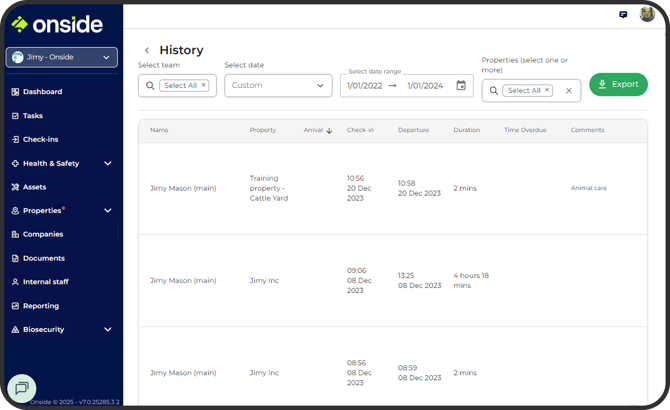Select Training property - Cattle Yard cell
This screenshot has width=670, height=410.
(269, 188)
